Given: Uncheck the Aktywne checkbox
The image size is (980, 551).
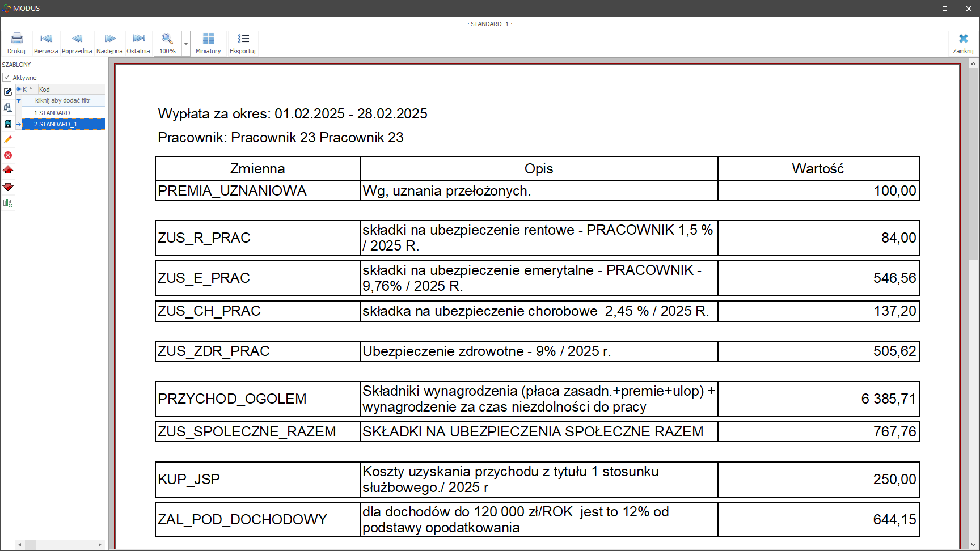Looking at the screenshot, I should pyautogui.click(x=7, y=77).
